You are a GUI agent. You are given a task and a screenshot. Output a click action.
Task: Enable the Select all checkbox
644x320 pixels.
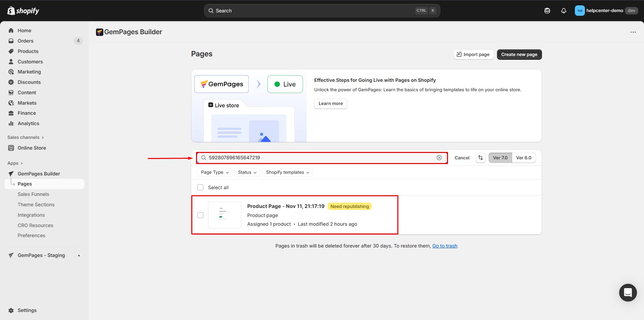[x=200, y=188]
